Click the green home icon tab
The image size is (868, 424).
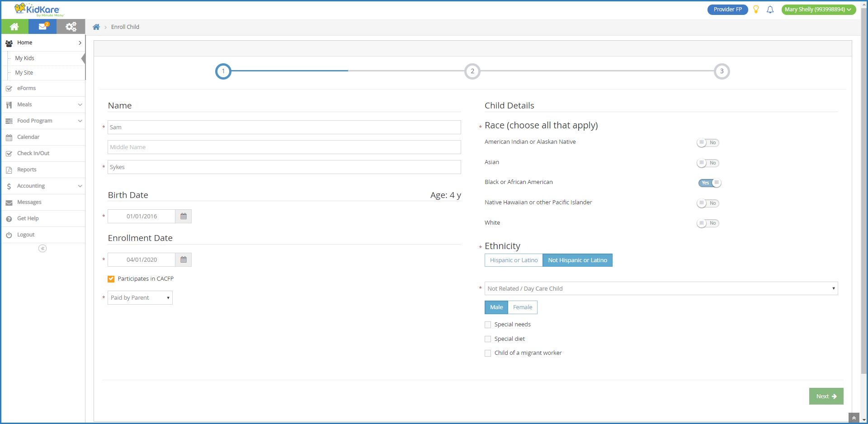tap(14, 27)
